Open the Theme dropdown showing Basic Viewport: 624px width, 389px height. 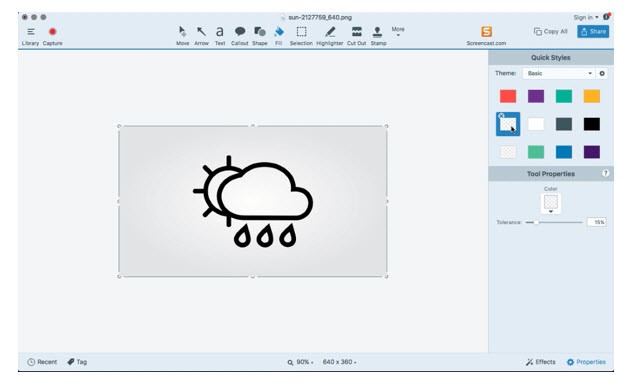click(x=559, y=73)
